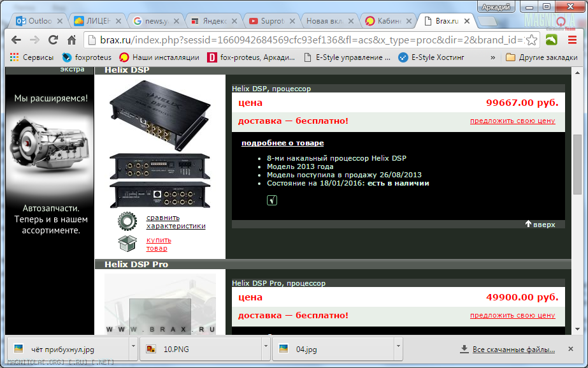Bookmark this page with the star icon

tap(532, 40)
